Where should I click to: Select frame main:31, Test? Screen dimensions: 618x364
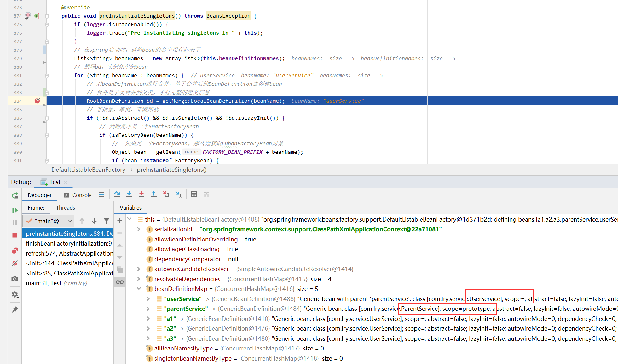pyautogui.click(x=68, y=283)
